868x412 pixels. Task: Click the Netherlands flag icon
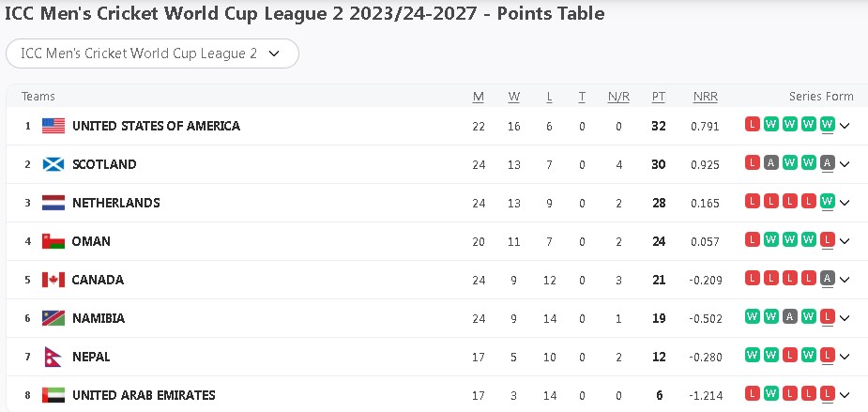pyautogui.click(x=53, y=203)
